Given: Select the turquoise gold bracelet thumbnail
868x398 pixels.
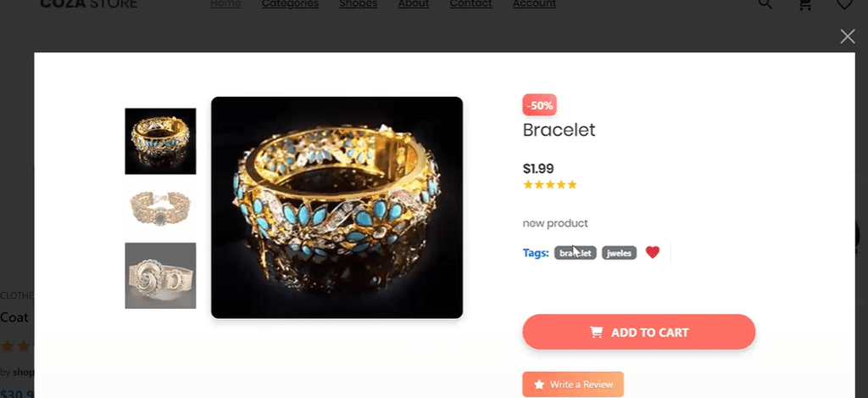Looking at the screenshot, I should pos(160,141).
